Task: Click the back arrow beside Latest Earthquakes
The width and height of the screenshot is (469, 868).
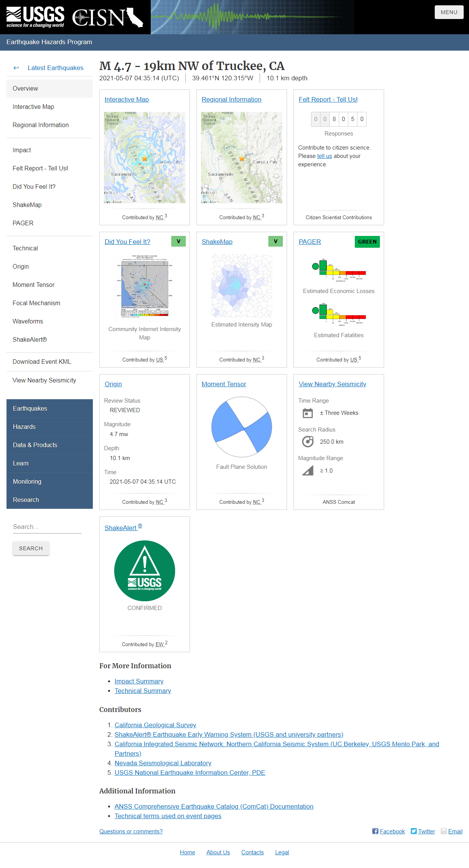Action: pyautogui.click(x=16, y=68)
